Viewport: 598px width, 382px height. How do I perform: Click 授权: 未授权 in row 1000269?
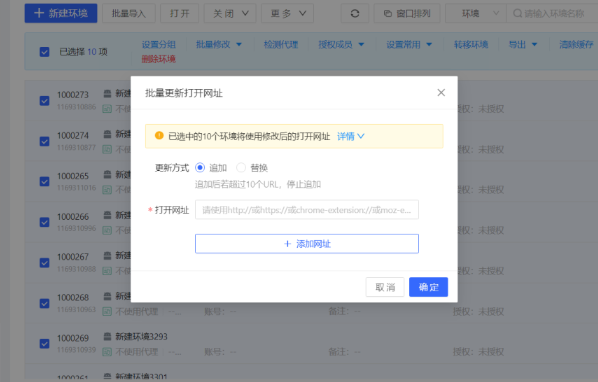click(x=478, y=352)
